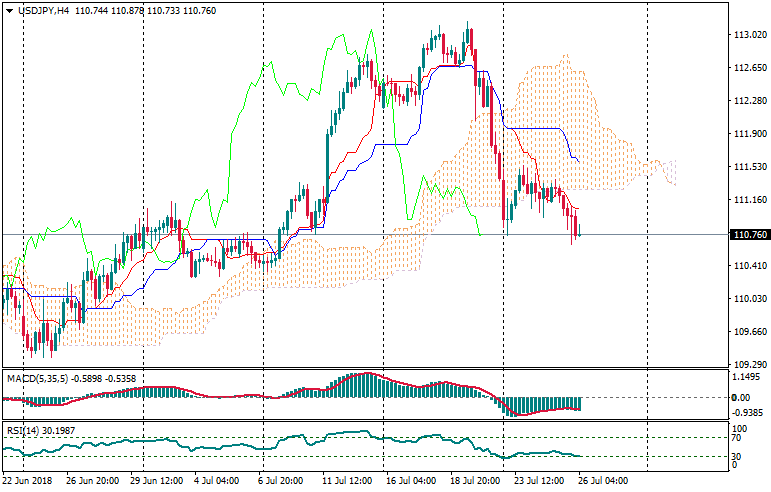Click the 112.650 price axis label
Screen dimensions: 771x492
[x=749, y=68]
